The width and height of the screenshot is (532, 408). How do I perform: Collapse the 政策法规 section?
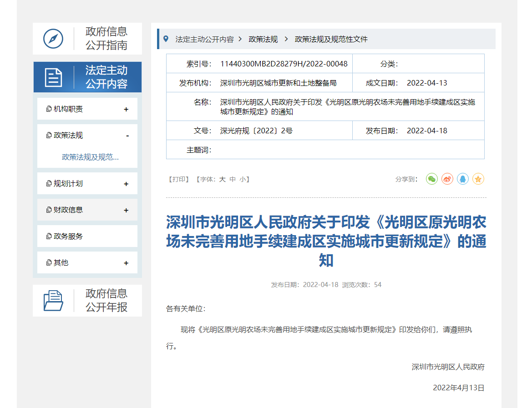(x=127, y=136)
